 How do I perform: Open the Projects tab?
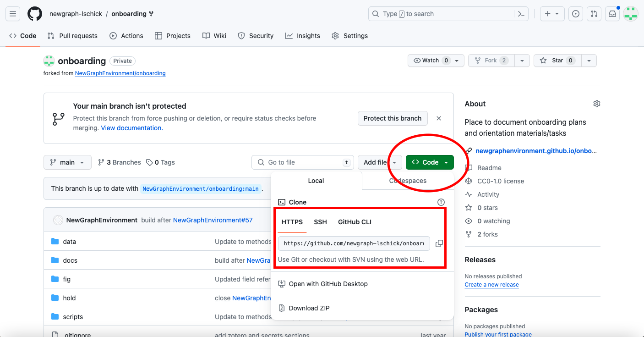(x=173, y=36)
